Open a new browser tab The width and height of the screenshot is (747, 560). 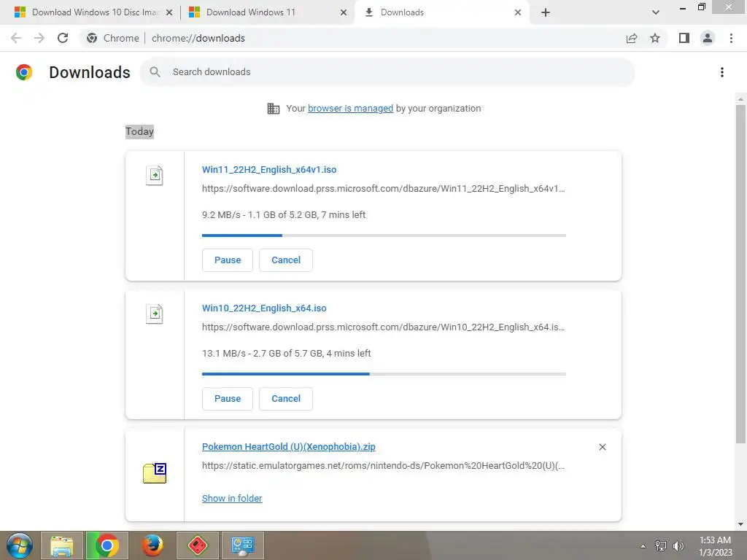[546, 12]
